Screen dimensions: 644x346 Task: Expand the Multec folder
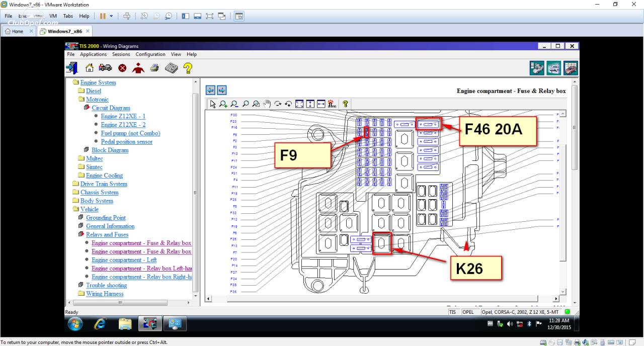pyautogui.click(x=81, y=158)
